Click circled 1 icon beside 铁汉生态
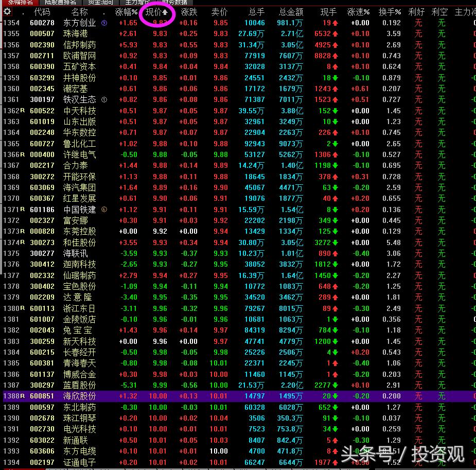This screenshot has height=470, width=476. point(104,99)
